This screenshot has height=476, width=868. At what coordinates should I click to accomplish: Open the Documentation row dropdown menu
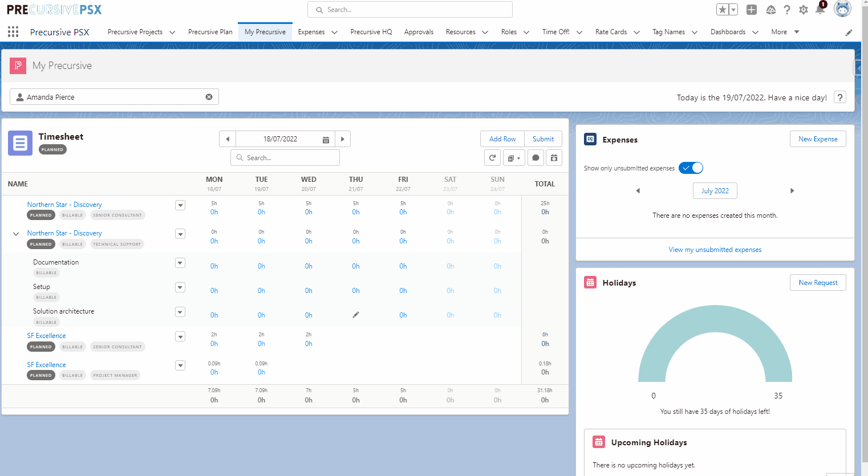tap(180, 263)
